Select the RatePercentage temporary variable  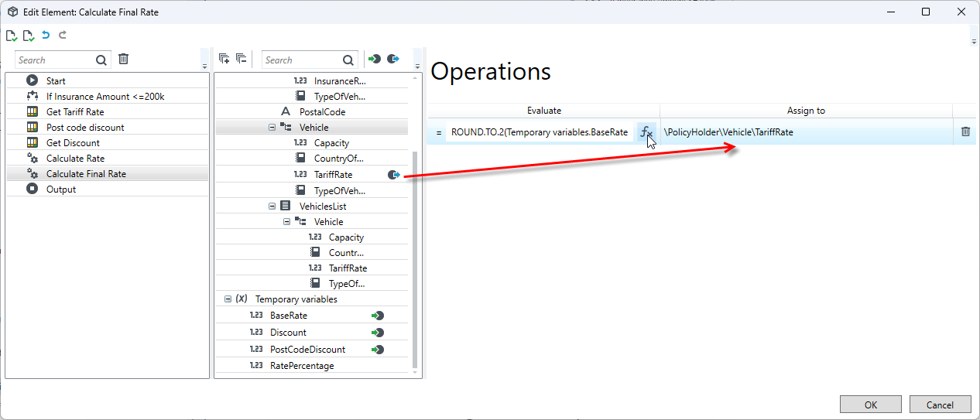click(x=311, y=366)
